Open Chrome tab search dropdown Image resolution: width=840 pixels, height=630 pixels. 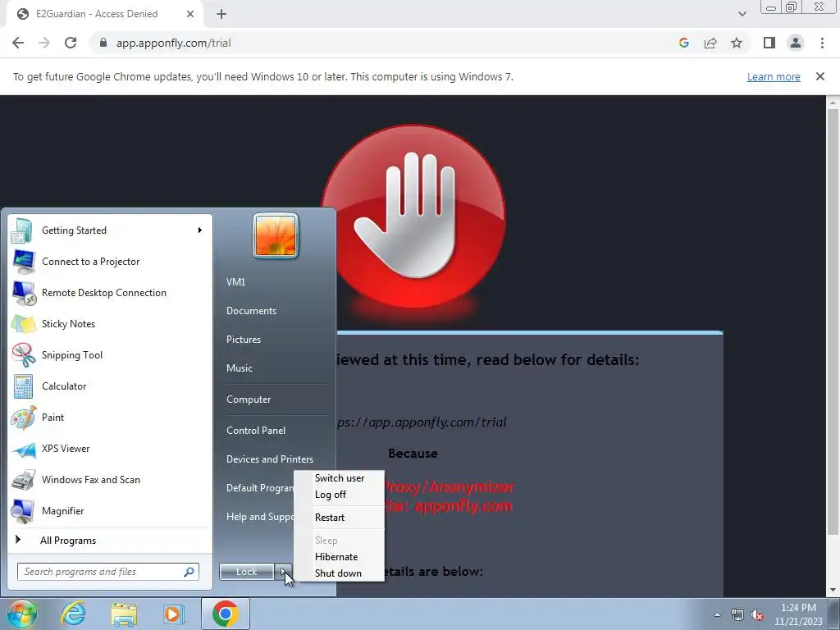[742, 14]
